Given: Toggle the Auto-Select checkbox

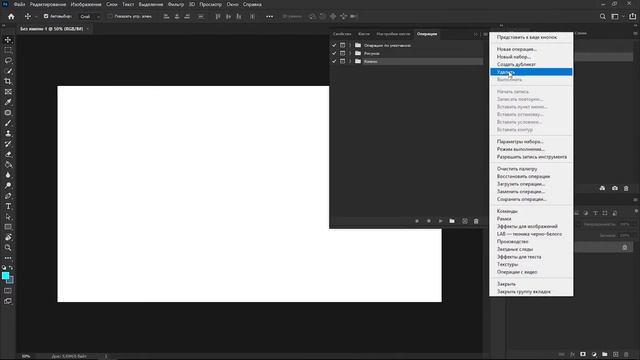Looking at the screenshot, I should 46,16.
